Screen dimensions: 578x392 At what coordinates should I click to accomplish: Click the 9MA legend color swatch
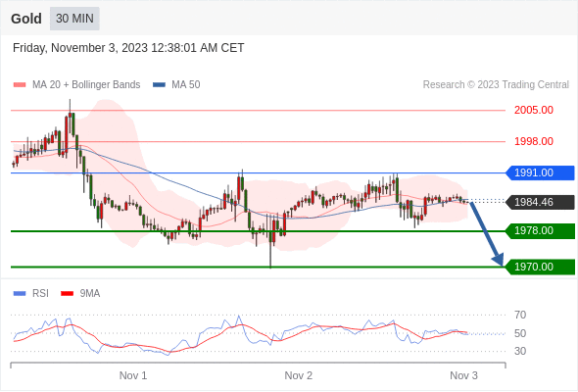[x=67, y=294]
